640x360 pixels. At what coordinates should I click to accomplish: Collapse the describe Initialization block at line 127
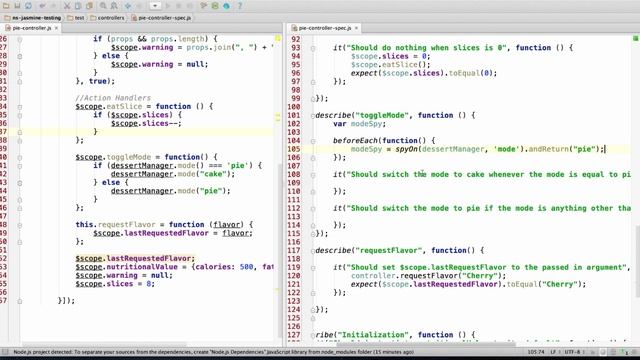click(313, 336)
